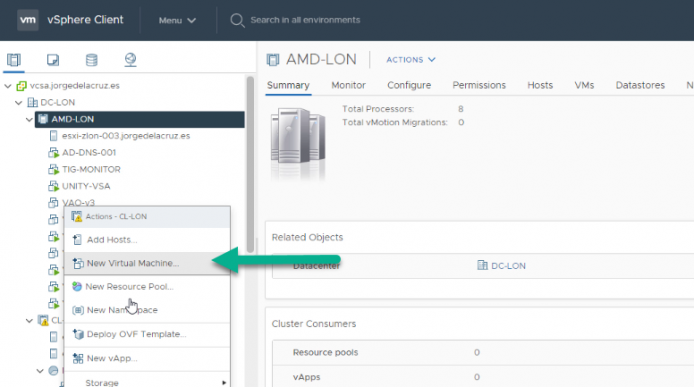
Task: Select esxi-zlon-003.jorgedelacruz.es host
Action: 126,136
